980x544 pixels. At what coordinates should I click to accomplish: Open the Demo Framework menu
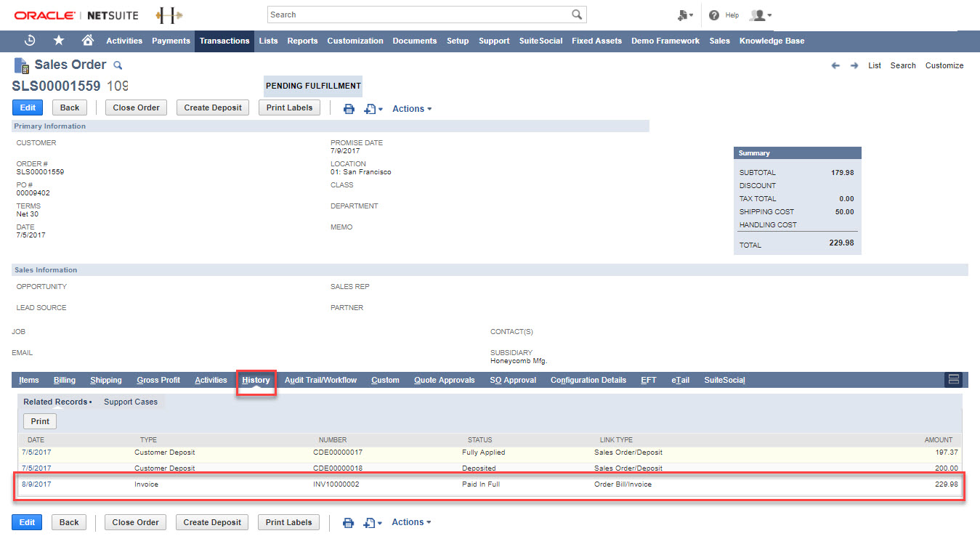665,41
